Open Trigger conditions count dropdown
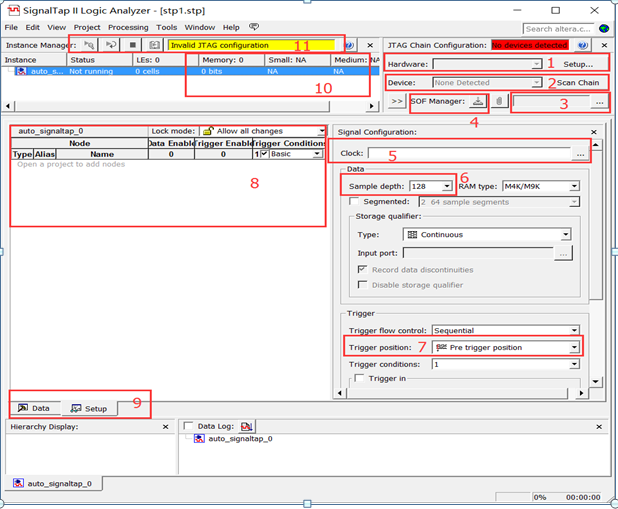Viewport: 618px width, 509px height. click(x=574, y=364)
